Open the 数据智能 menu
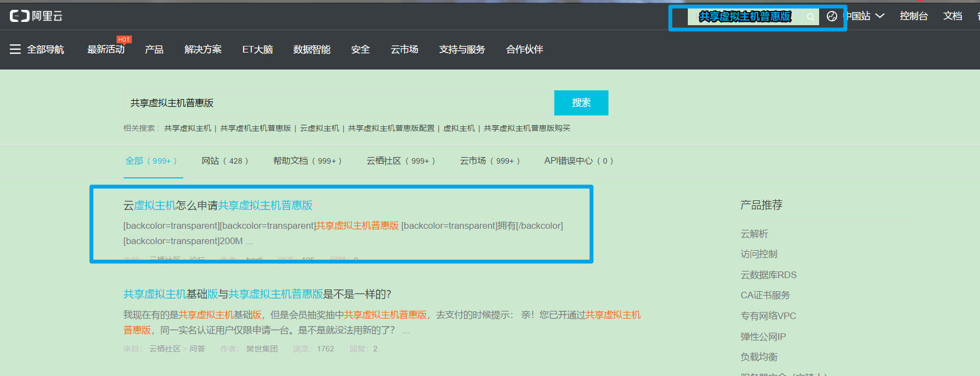 312,49
